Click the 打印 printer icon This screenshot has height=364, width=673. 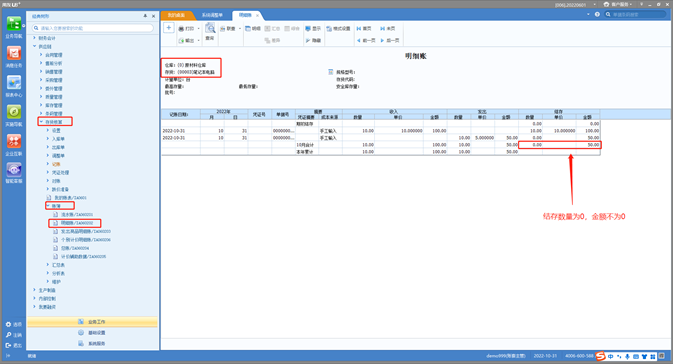click(x=181, y=29)
